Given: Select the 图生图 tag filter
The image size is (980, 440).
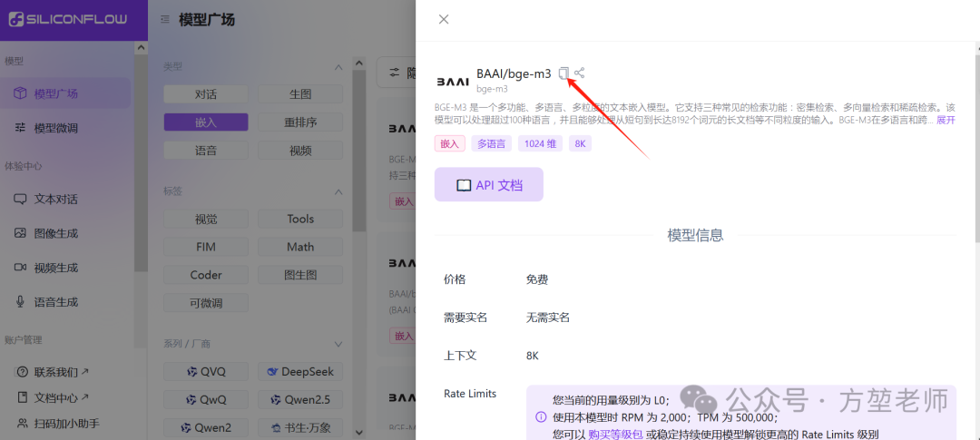Looking at the screenshot, I should point(300,275).
